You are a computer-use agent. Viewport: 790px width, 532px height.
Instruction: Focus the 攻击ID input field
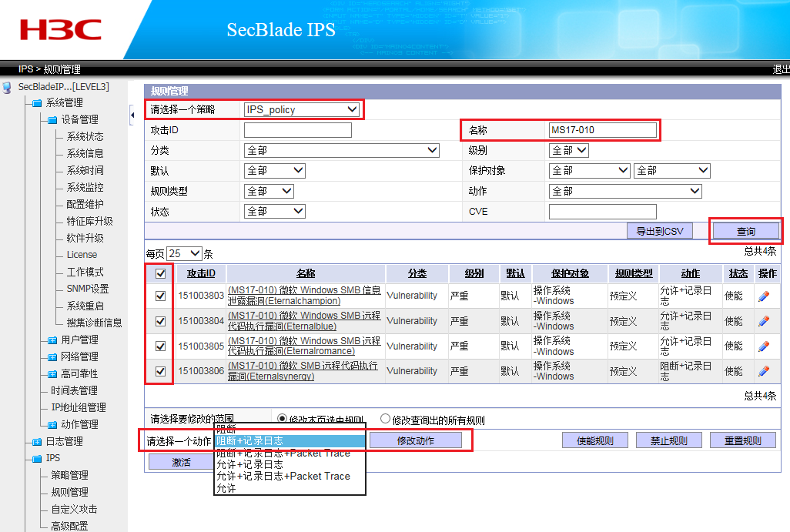click(x=298, y=130)
